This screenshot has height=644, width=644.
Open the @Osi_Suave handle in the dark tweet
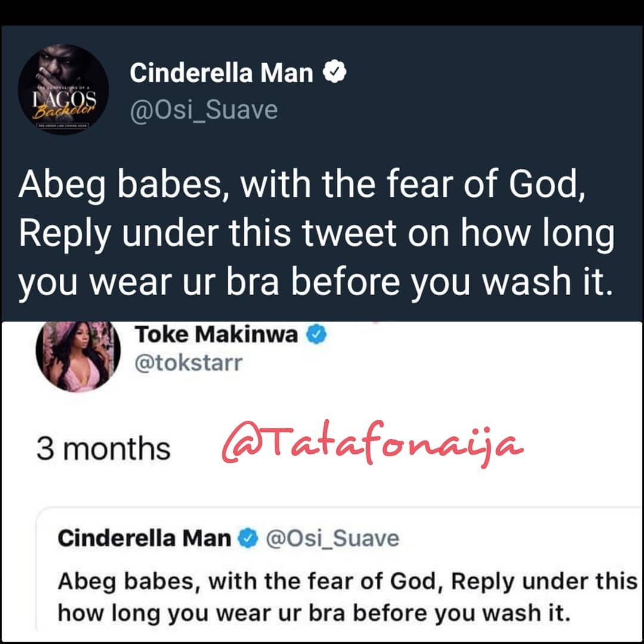coord(203,110)
